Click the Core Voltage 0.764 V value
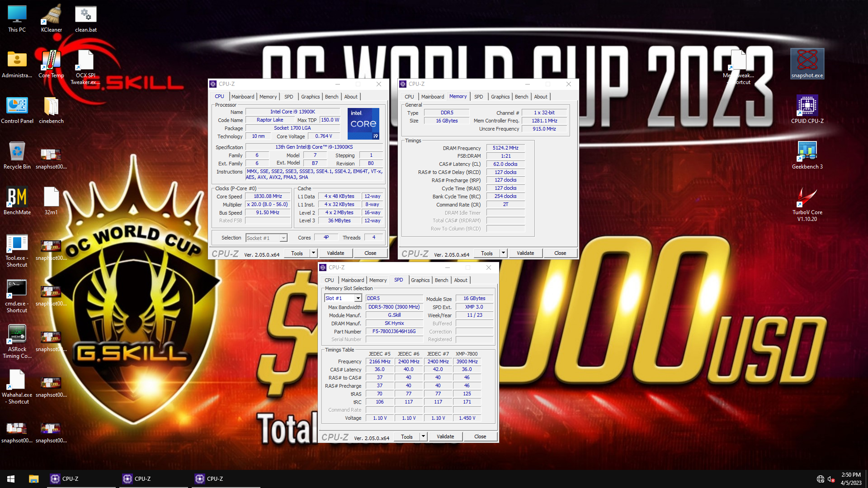The height and width of the screenshot is (488, 868). click(x=324, y=136)
